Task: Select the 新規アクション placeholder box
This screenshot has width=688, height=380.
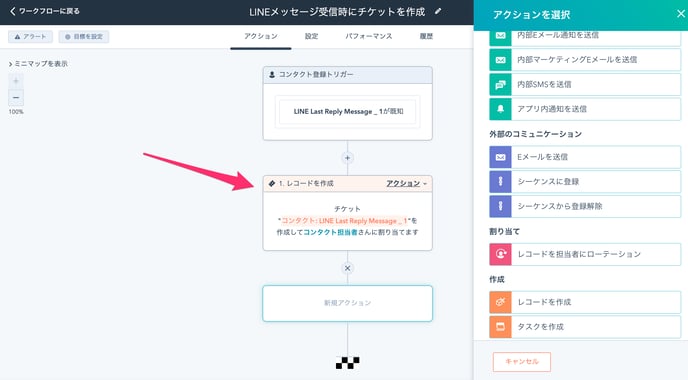Action: (348, 303)
